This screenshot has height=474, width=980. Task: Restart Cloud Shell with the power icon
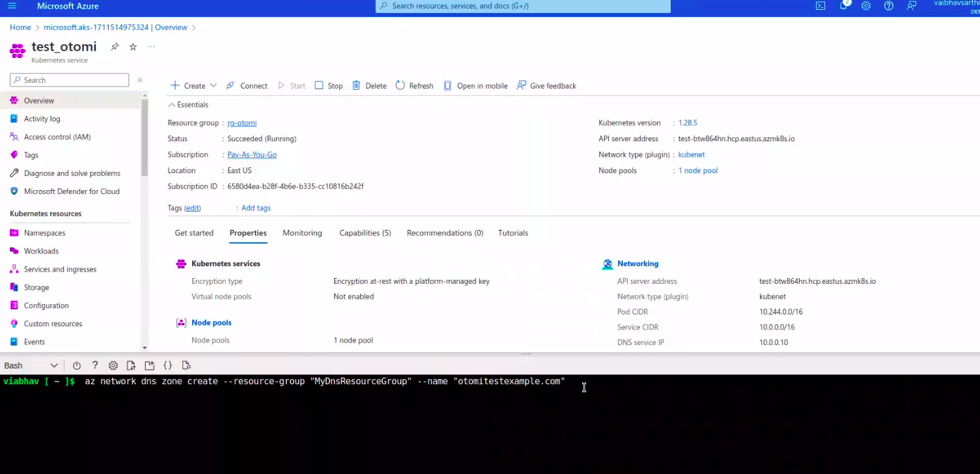[77, 366]
